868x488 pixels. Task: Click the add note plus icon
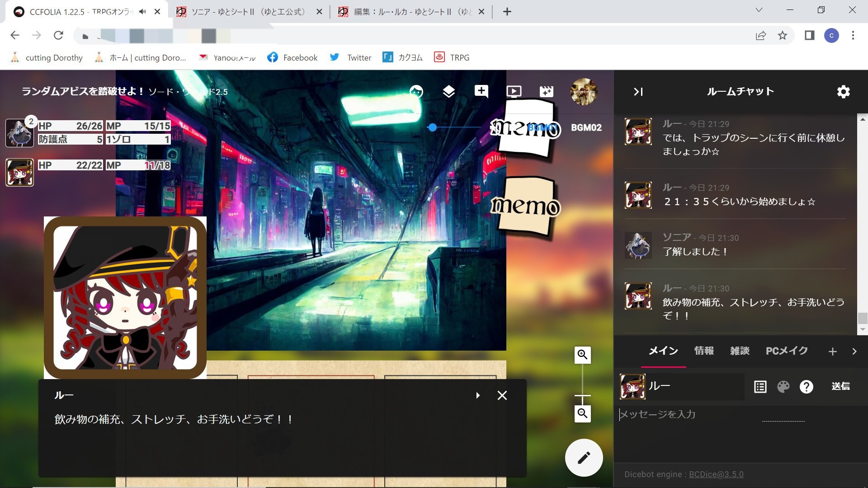(481, 91)
